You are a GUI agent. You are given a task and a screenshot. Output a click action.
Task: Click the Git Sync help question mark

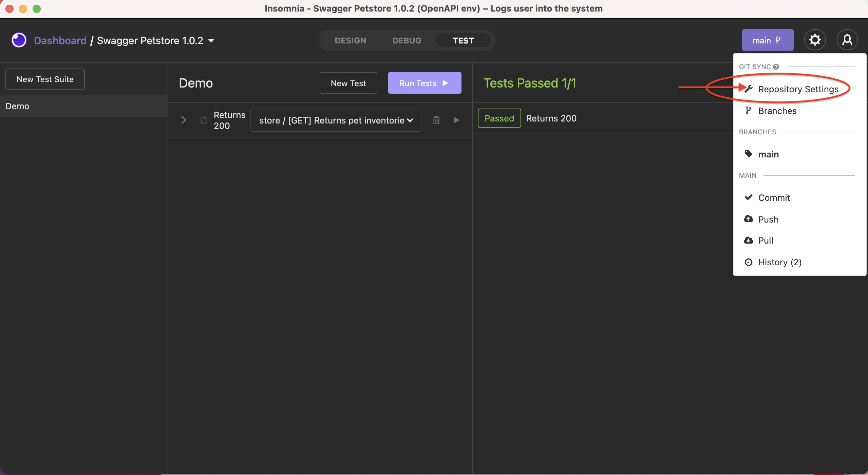tap(777, 66)
